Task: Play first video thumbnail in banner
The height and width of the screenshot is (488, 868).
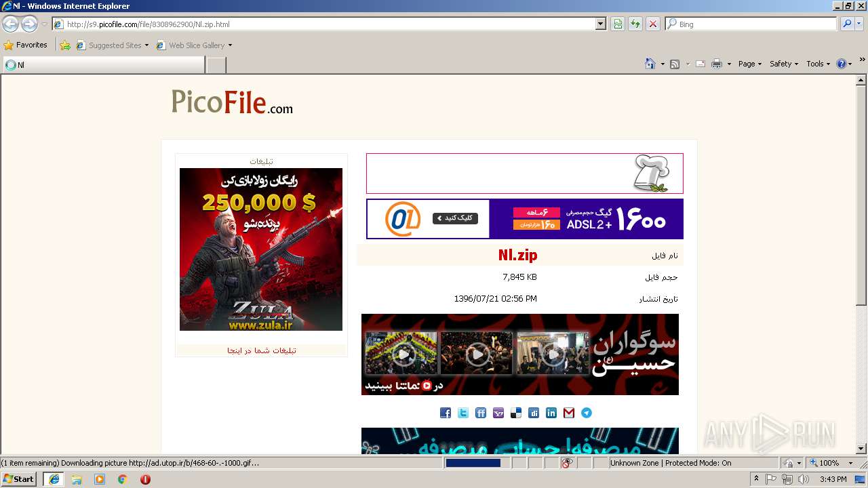Action: (401, 353)
